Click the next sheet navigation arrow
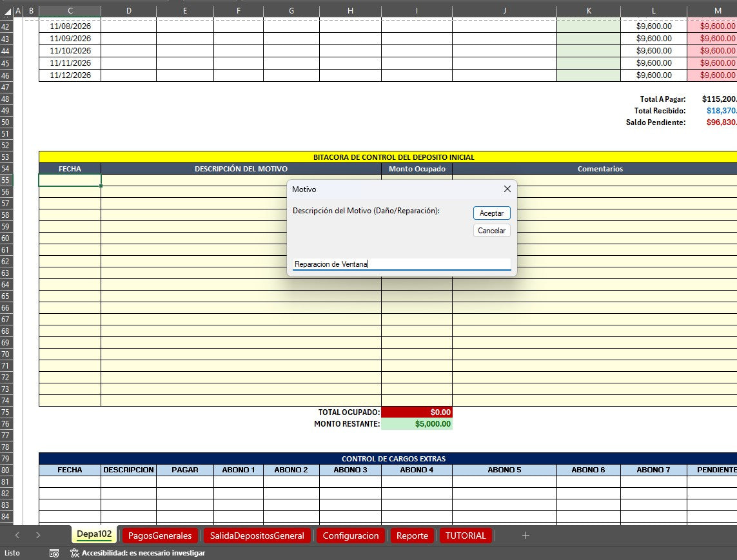The width and height of the screenshot is (737, 560). coord(38,535)
